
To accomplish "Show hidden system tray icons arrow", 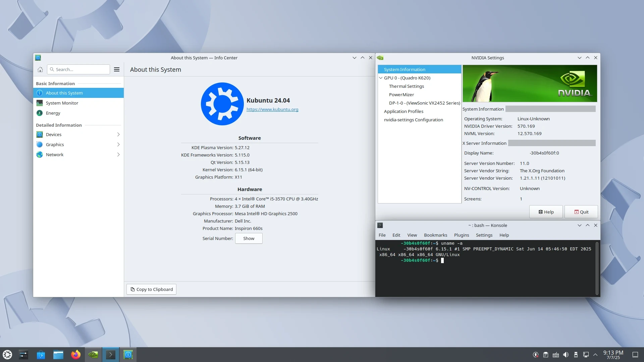I will [595, 355].
